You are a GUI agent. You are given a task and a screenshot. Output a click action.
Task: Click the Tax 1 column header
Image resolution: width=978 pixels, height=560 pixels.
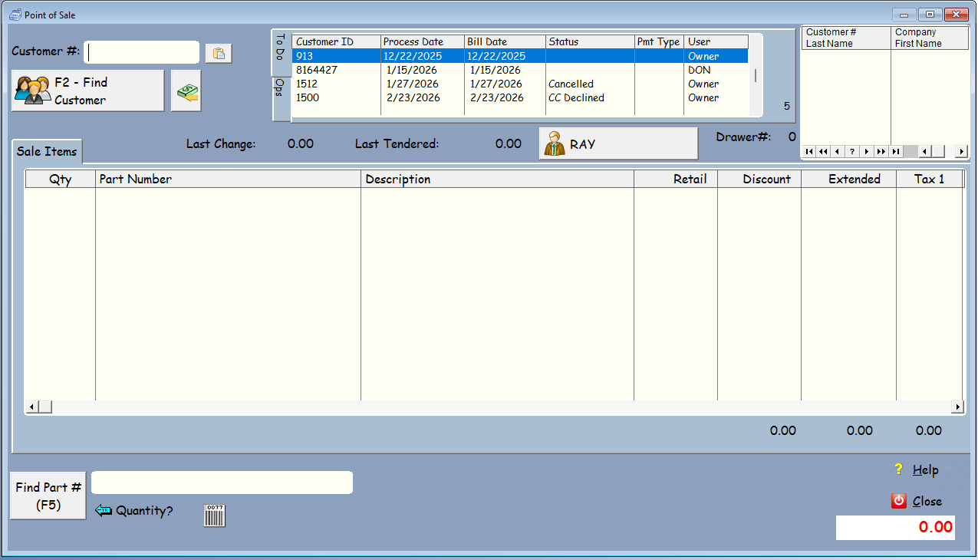point(930,179)
